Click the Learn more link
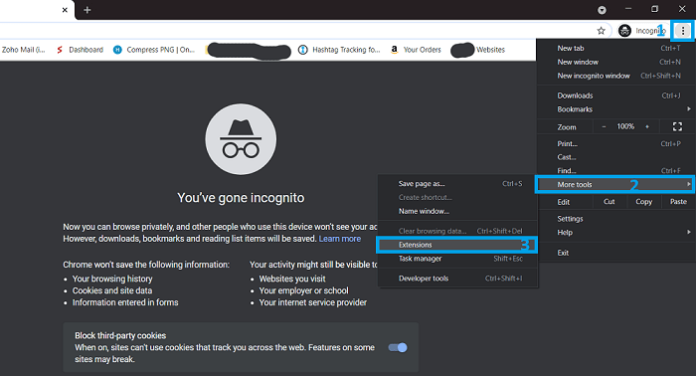696x376 pixels. click(340, 239)
